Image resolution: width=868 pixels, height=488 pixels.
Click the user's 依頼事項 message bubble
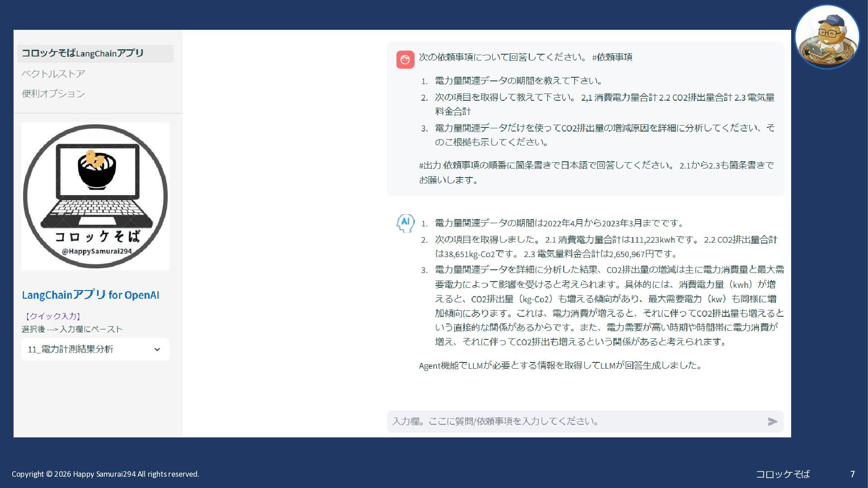[x=585, y=118]
